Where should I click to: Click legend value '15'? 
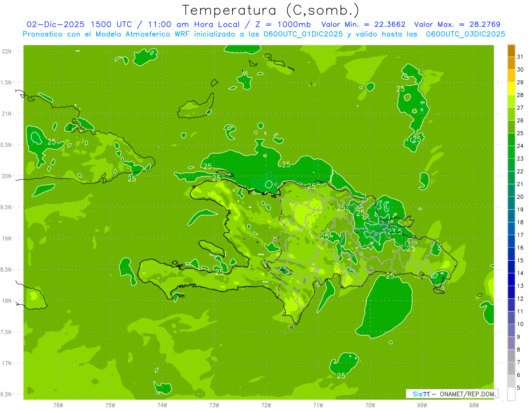pos(520,261)
